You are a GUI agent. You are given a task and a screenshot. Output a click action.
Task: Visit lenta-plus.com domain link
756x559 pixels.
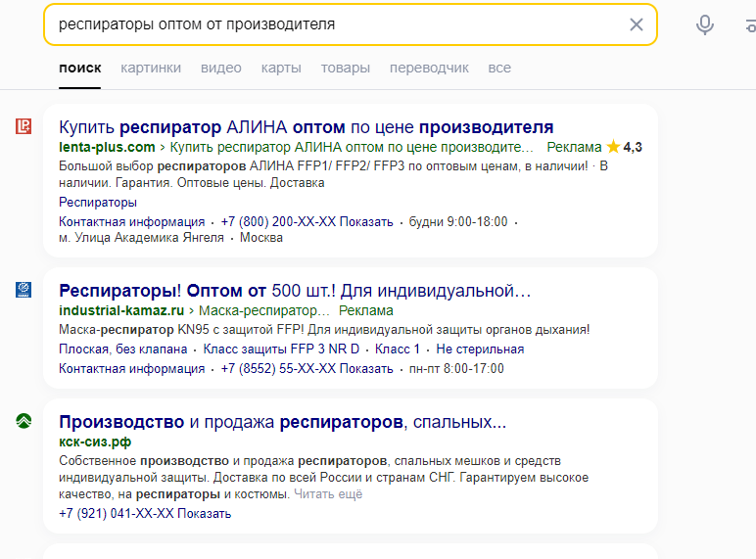[x=107, y=147]
